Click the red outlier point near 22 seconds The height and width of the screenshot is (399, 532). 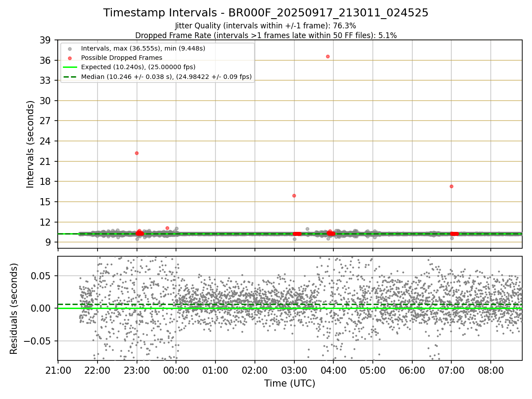137,153
